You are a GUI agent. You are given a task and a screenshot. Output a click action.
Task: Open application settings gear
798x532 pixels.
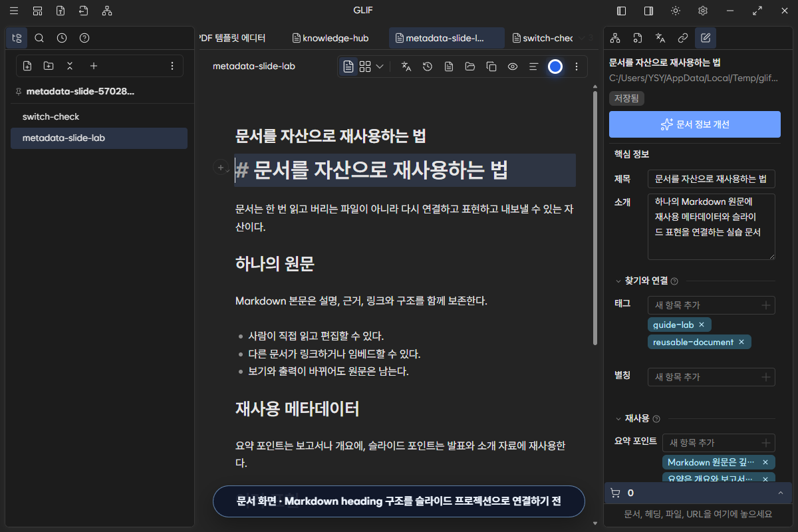pyautogui.click(x=703, y=11)
